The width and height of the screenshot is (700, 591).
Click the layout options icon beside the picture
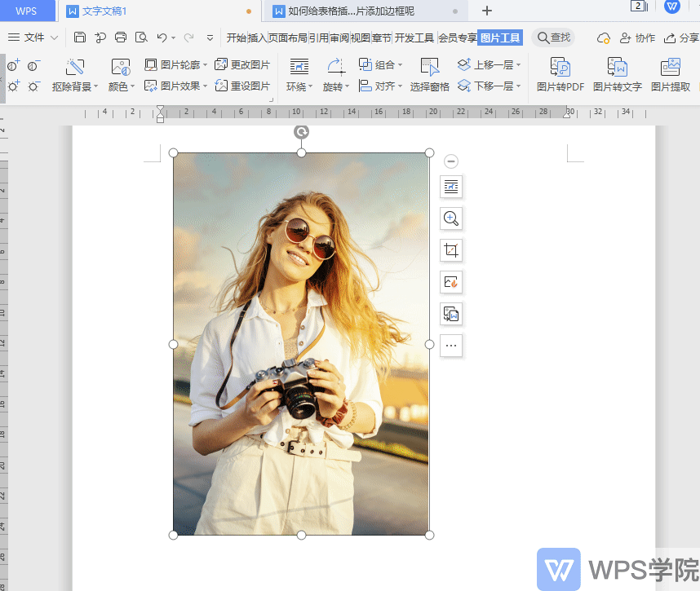[451, 187]
